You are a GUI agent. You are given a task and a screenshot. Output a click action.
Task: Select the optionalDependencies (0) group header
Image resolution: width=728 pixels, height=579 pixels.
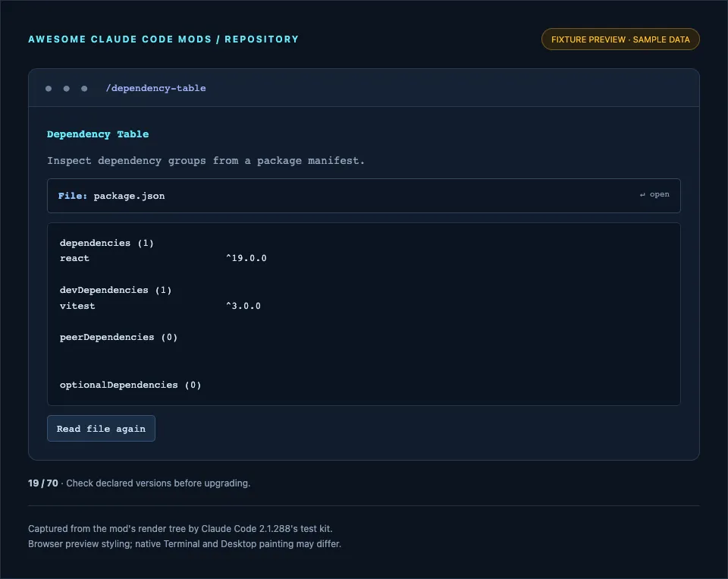click(x=130, y=385)
